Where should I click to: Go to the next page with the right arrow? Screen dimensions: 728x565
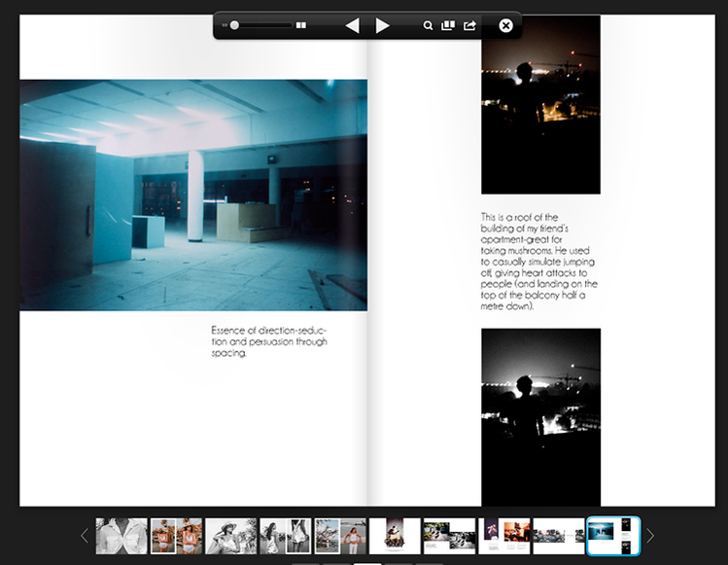pos(382,25)
